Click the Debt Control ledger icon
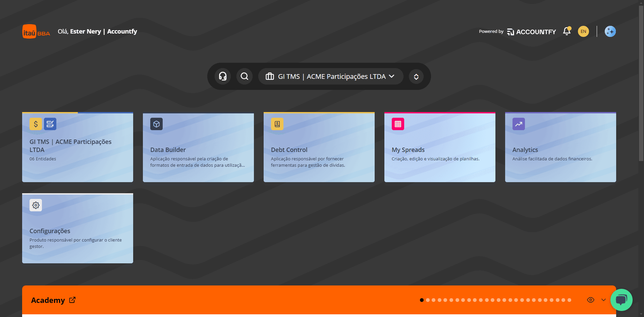Screen dimensions: 644x317 [x=277, y=124]
